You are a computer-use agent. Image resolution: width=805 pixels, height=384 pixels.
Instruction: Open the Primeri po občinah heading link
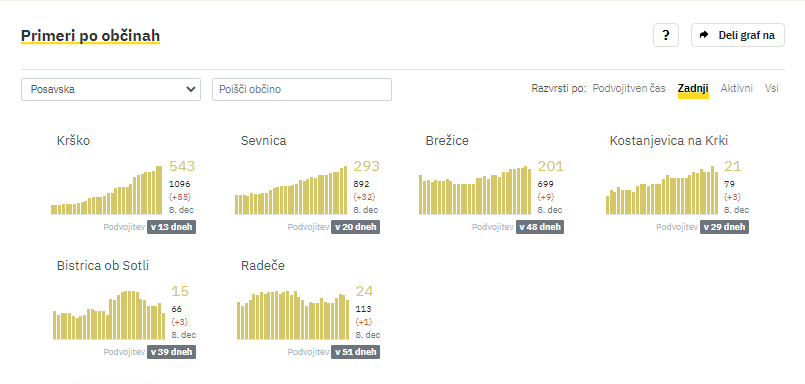pos(90,36)
